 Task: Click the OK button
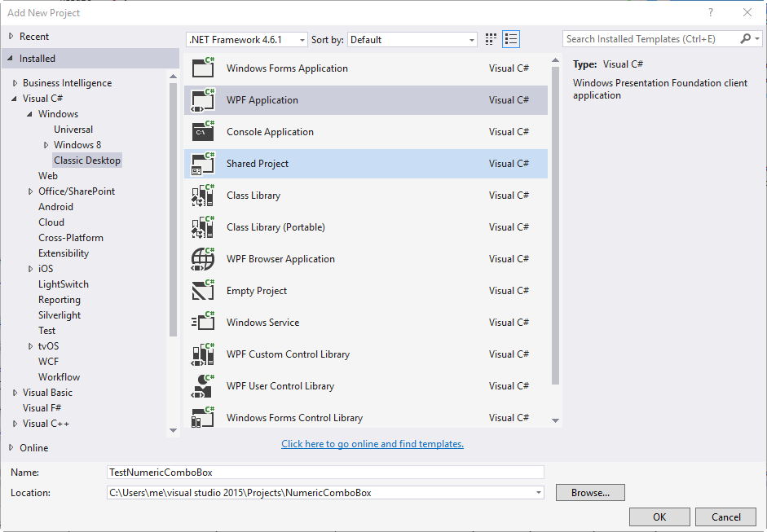tap(659, 517)
